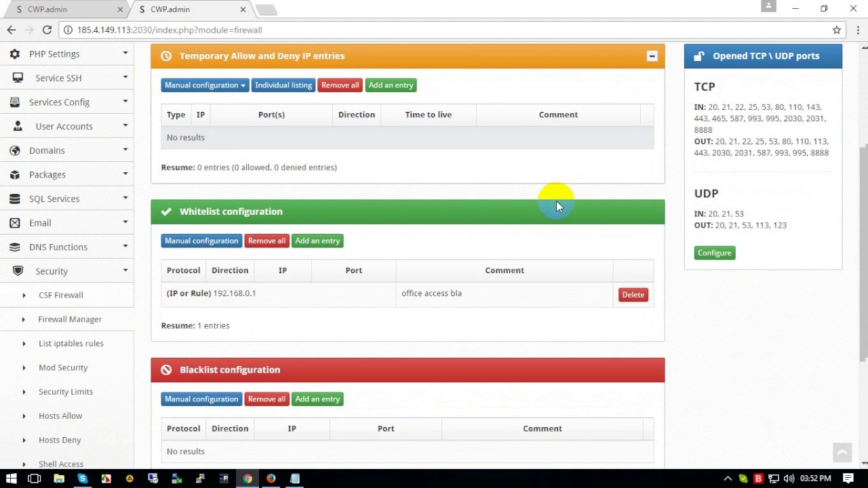Image resolution: width=868 pixels, height=488 pixels.
Task: Click Add an entry in Temporary entries
Action: coord(391,85)
